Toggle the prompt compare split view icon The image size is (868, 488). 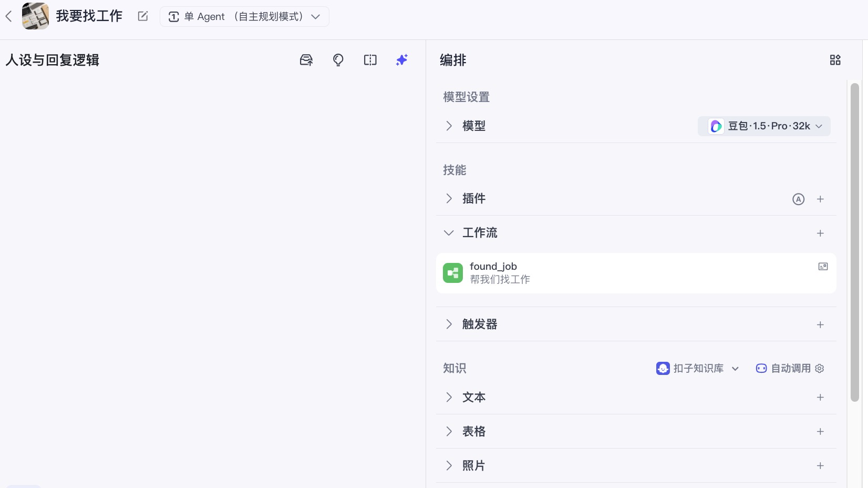click(x=370, y=60)
